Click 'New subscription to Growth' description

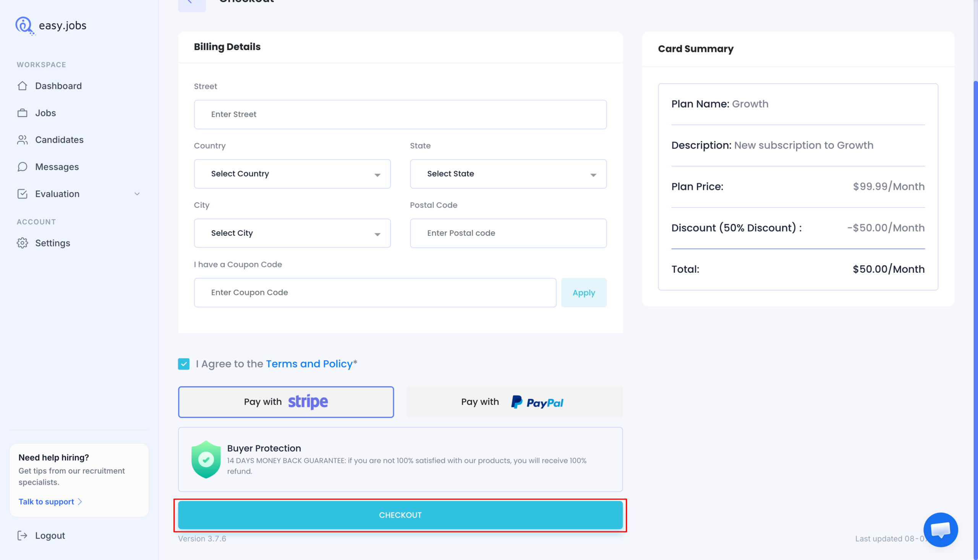click(803, 146)
